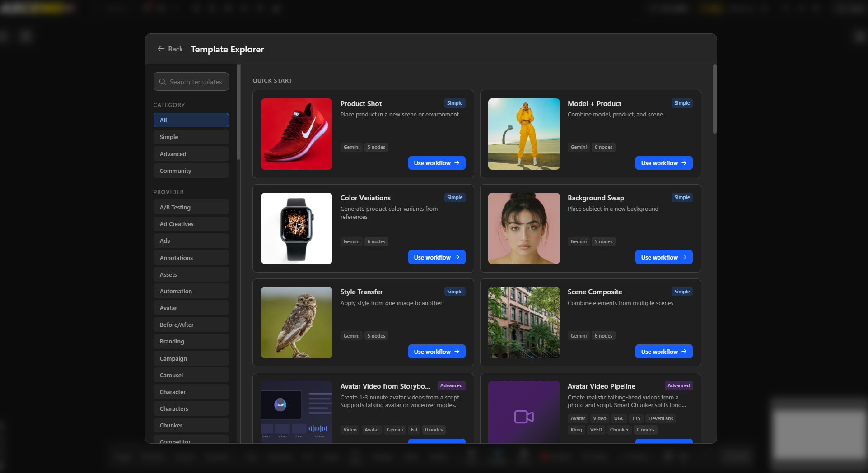Click the search magnifier icon
Screen dimensions: 868x473
163,82
